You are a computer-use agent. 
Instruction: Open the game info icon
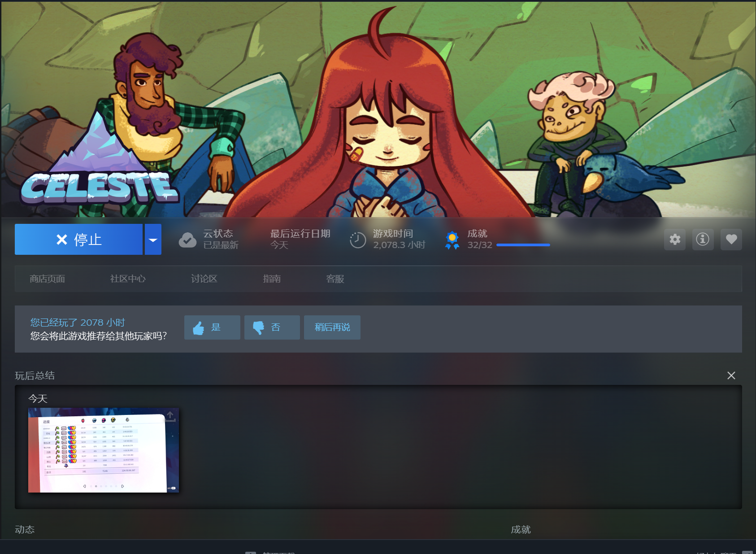click(x=703, y=240)
